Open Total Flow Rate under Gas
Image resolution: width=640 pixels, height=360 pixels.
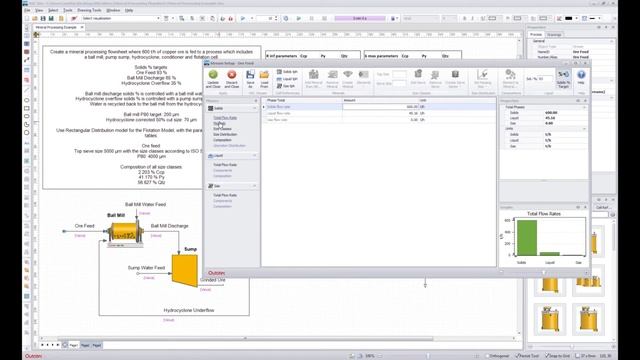tap(225, 195)
